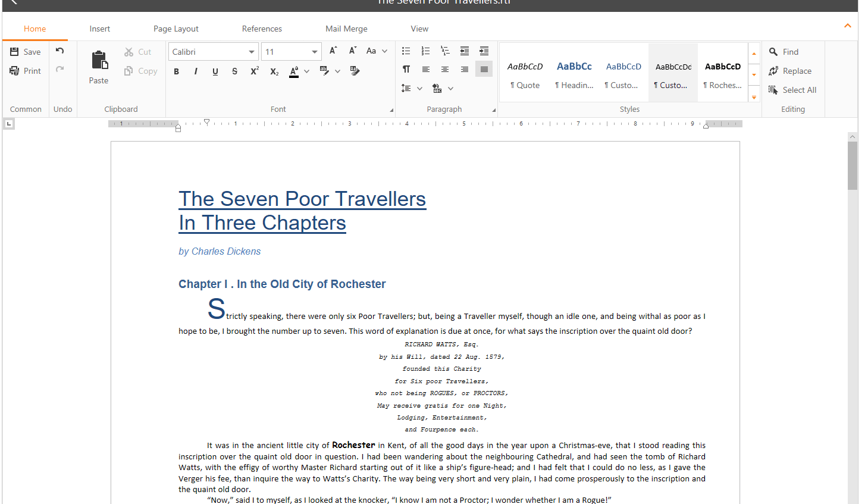Decrease paragraph indent

tap(465, 51)
